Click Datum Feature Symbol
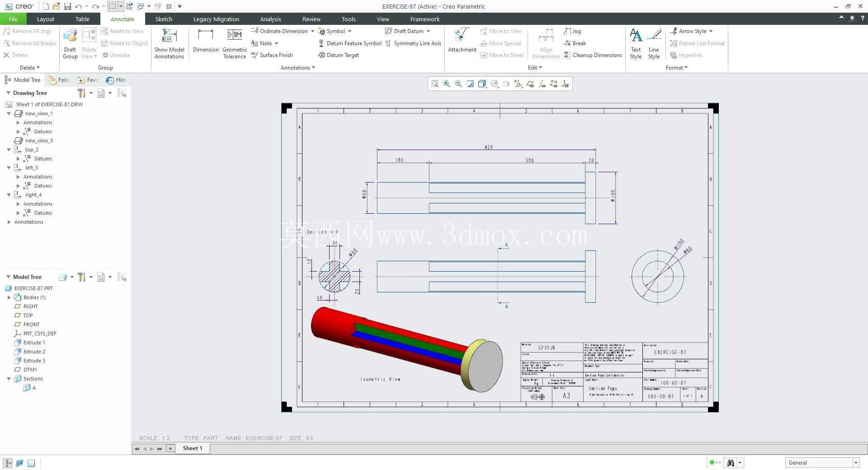This screenshot has height=470, width=868. (x=350, y=43)
